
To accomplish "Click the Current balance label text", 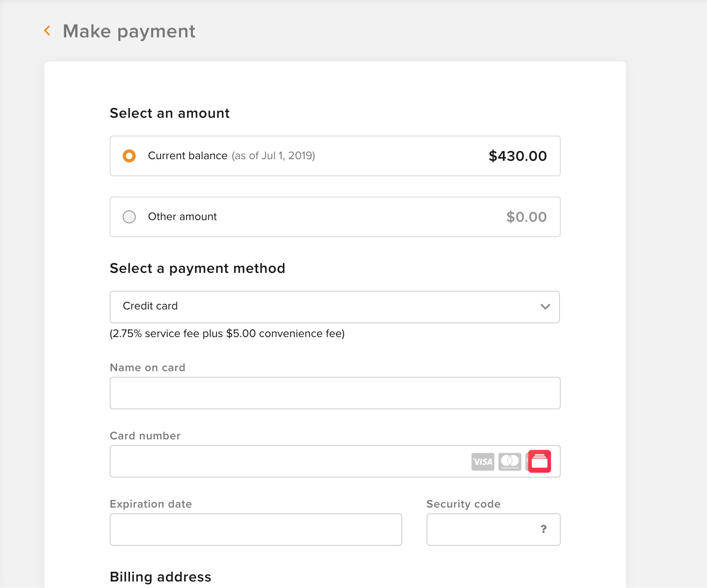I will pos(188,156).
